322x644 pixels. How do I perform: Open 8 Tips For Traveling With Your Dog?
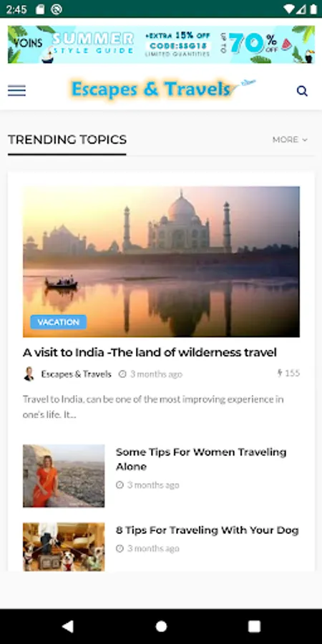(x=207, y=530)
